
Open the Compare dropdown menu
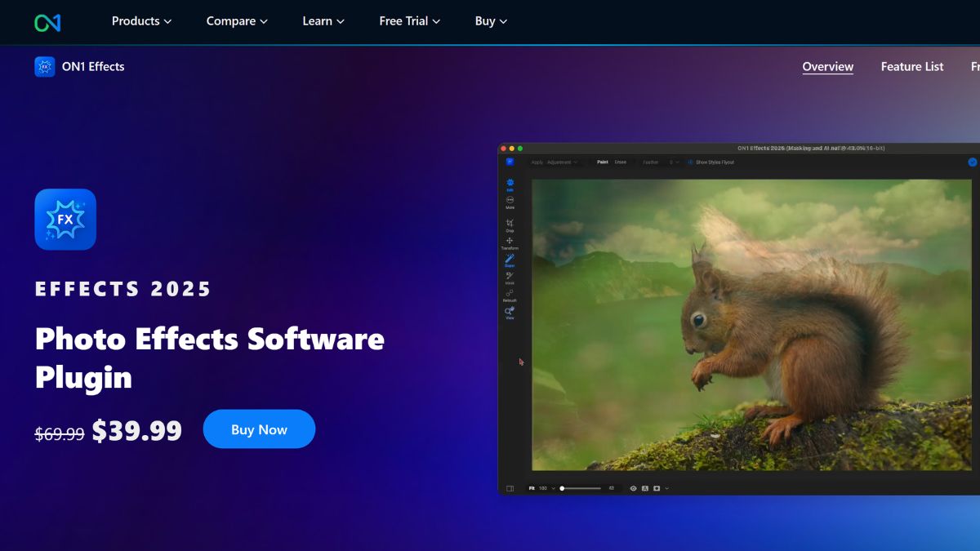[237, 21]
